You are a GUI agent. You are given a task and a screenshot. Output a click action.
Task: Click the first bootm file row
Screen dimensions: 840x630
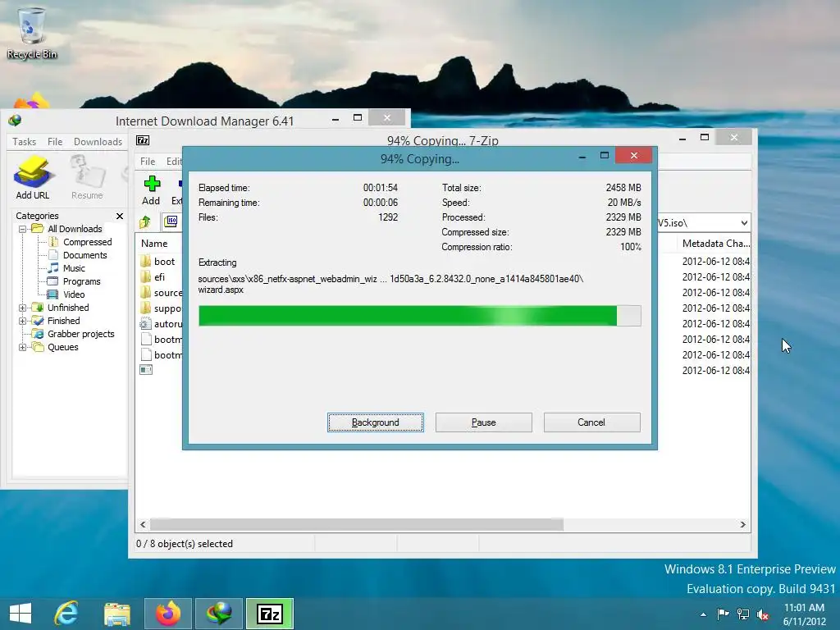(161, 339)
